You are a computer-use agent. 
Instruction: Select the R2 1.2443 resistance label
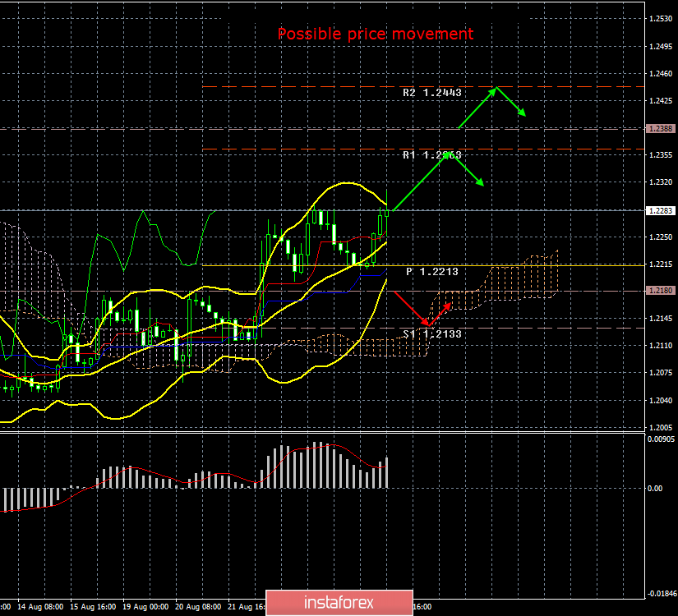click(432, 93)
